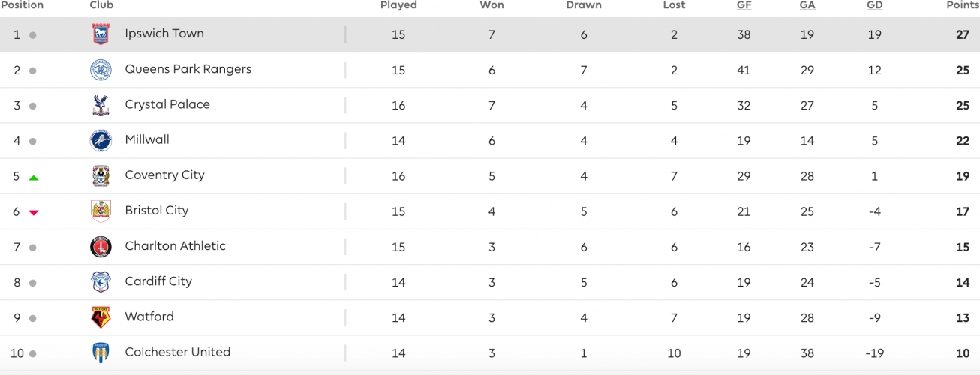
Task: Expand the Millwall table row
Action: point(490,140)
